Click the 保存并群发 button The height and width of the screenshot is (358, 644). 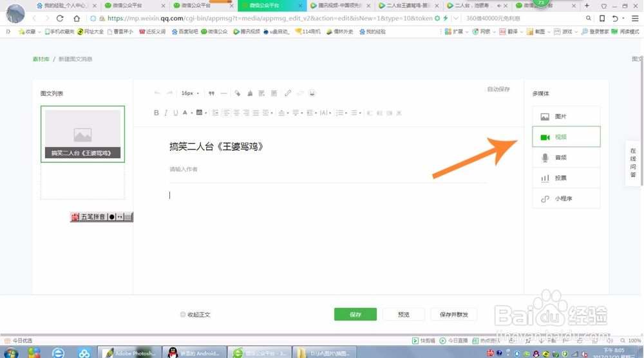(454, 314)
